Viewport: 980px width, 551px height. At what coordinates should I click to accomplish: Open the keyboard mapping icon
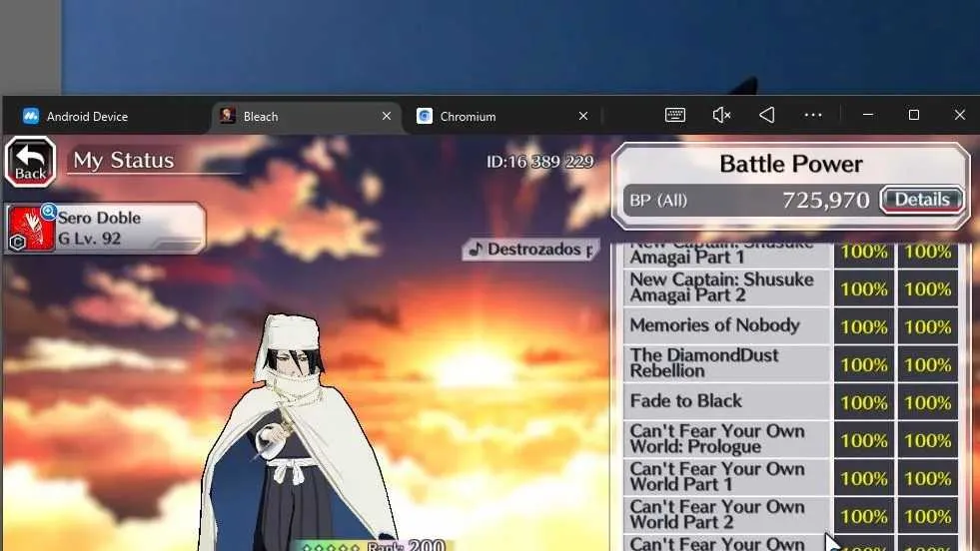pos(675,115)
